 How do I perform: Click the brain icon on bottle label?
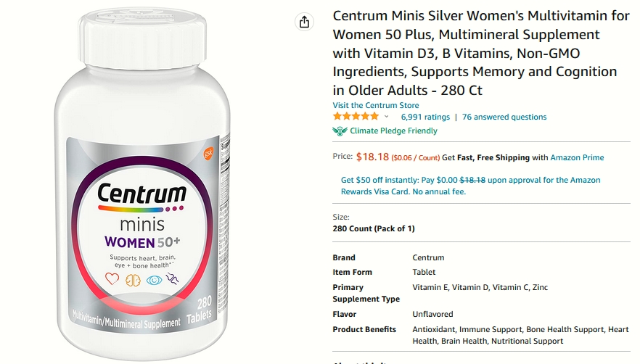coord(133,280)
